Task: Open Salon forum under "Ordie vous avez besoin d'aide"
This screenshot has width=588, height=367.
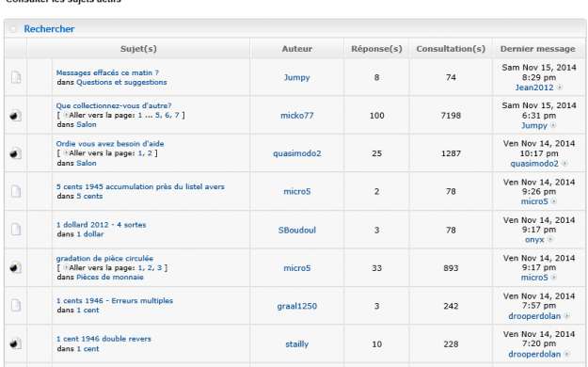Action: (x=87, y=163)
